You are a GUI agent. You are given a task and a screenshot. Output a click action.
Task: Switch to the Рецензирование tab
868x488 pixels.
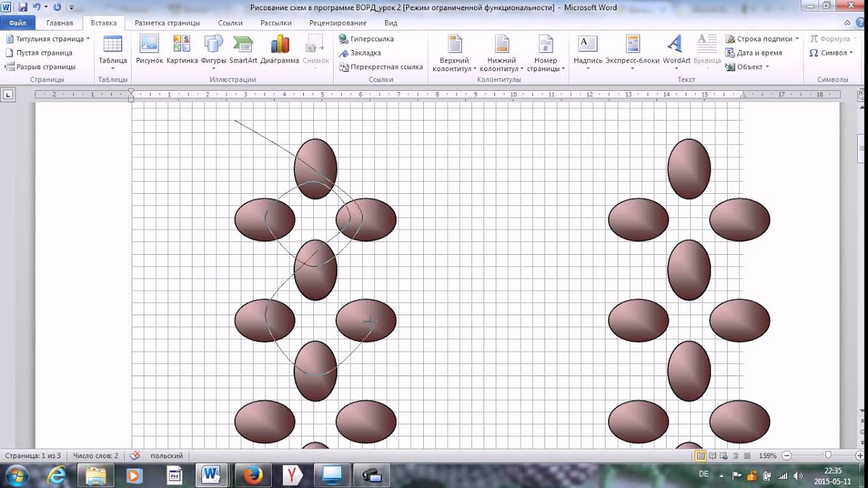tap(338, 23)
